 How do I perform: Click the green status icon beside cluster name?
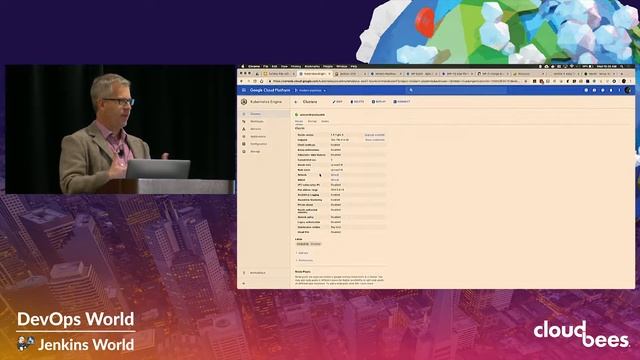click(297, 115)
